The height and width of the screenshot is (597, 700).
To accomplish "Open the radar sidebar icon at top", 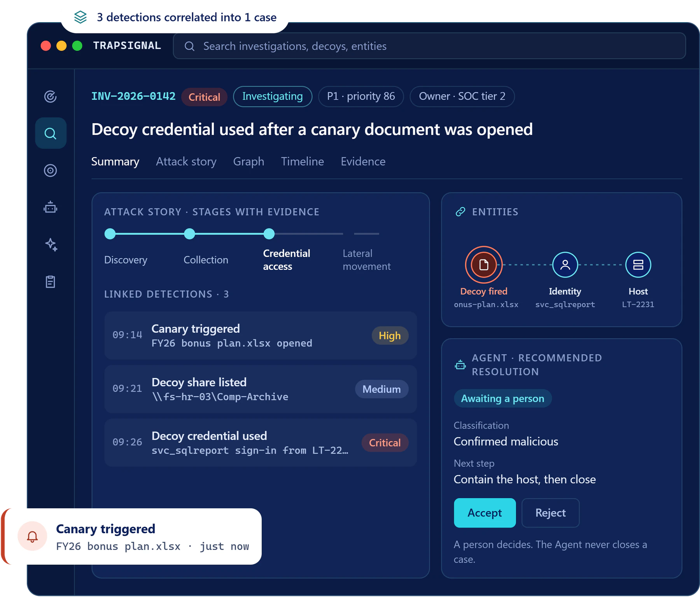I will tap(51, 96).
